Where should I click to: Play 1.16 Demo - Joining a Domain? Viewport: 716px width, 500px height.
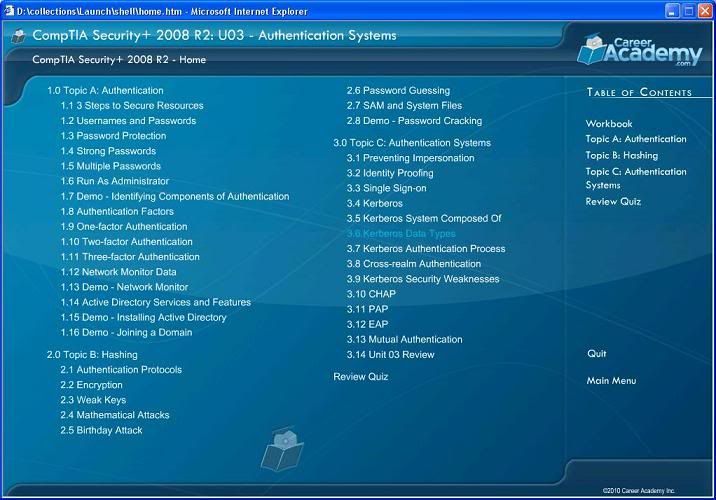pyautogui.click(x=126, y=332)
